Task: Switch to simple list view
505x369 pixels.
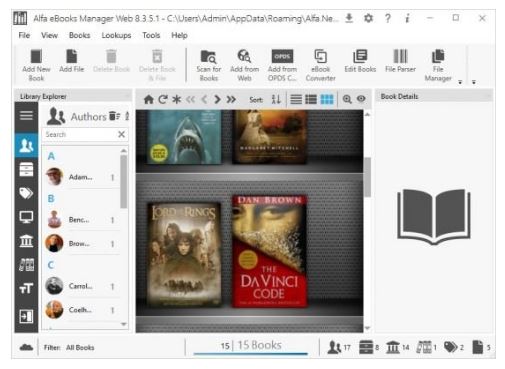Action: point(296,99)
